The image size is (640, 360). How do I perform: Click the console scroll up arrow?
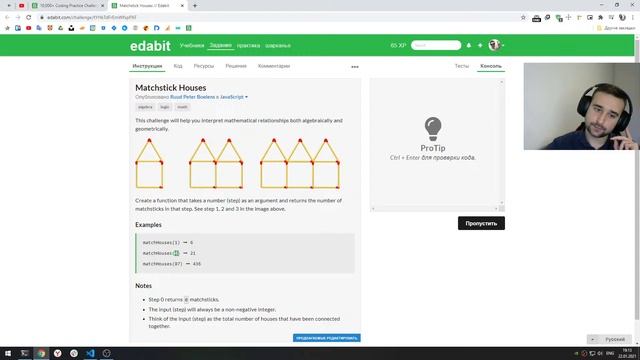(x=502, y=82)
